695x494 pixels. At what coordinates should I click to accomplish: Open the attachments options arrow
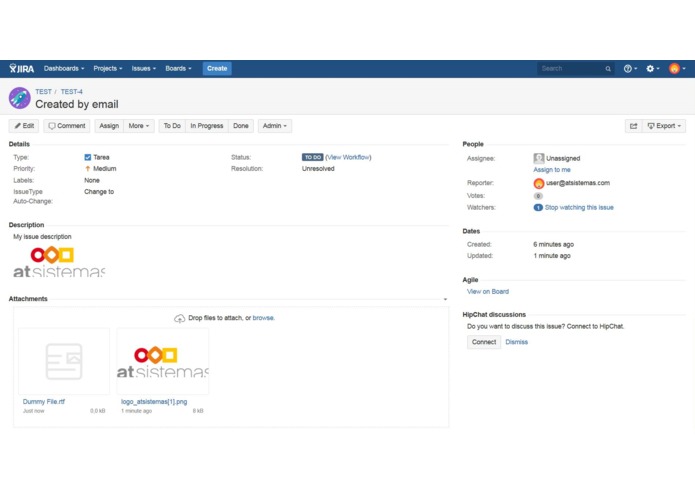tap(445, 299)
